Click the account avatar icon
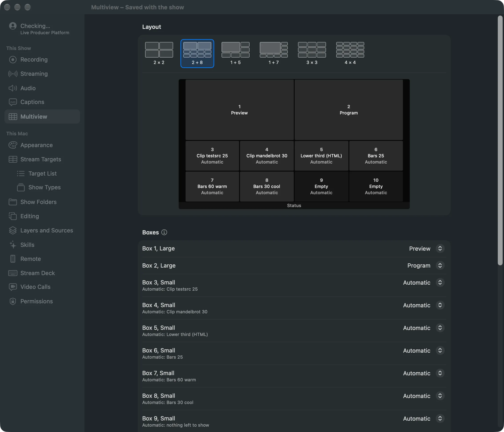 pyautogui.click(x=13, y=26)
